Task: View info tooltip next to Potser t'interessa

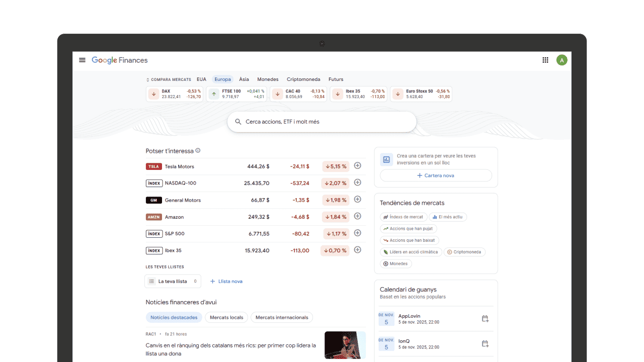Action: tap(198, 150)
